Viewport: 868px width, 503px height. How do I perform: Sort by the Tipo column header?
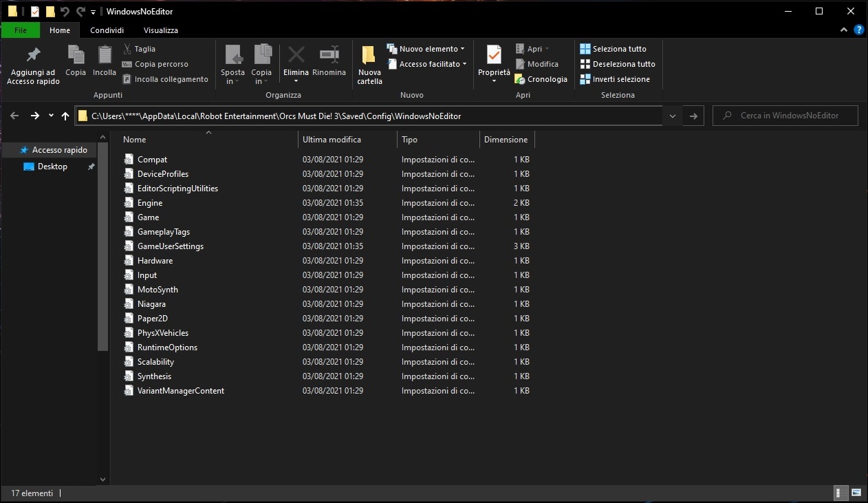438,139
